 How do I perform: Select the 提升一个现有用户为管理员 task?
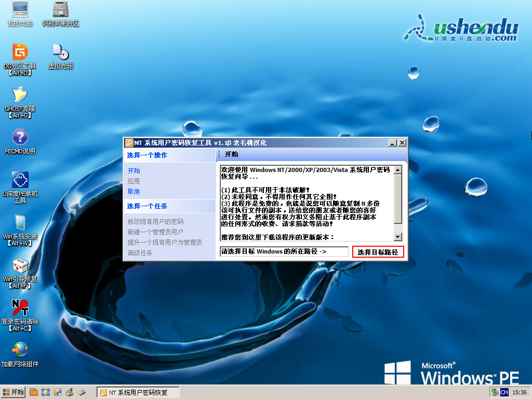pyautogui.click(x=165, y=242)
